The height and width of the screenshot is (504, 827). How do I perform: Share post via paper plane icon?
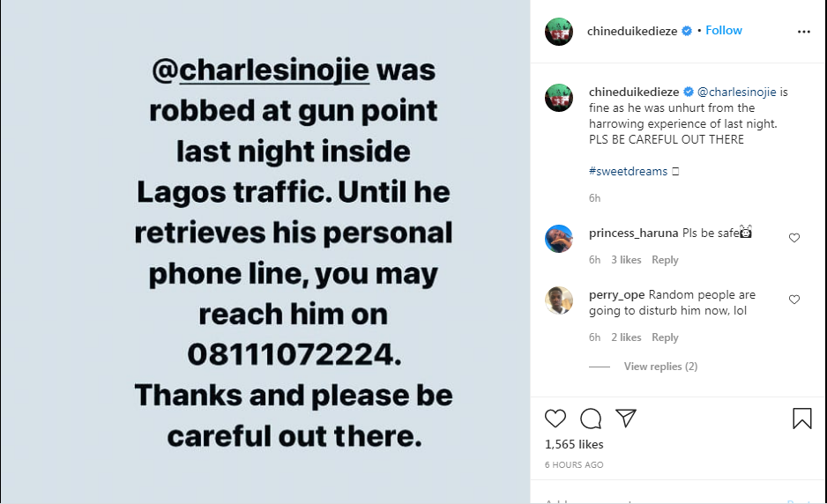tap(625, 419)
